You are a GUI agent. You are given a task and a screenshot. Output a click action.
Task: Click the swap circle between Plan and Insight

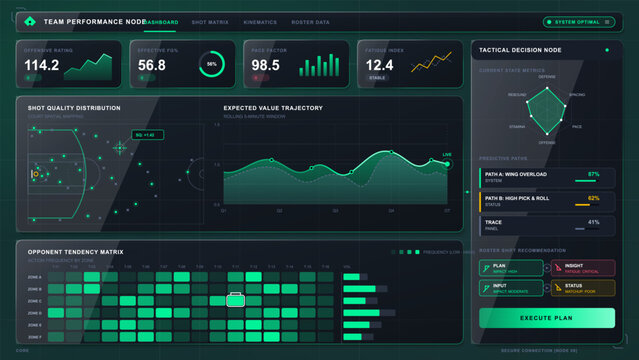pyautogui.click(x=547, y=268)
